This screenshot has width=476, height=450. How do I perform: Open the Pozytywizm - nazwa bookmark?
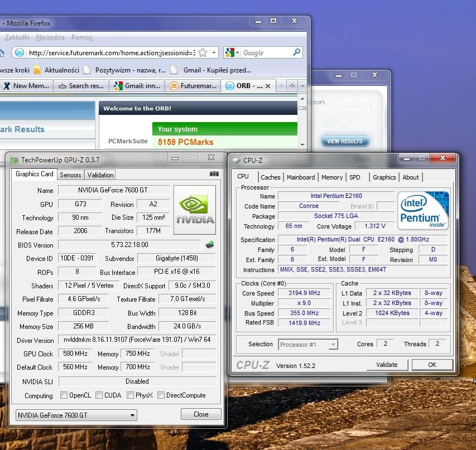125,70
